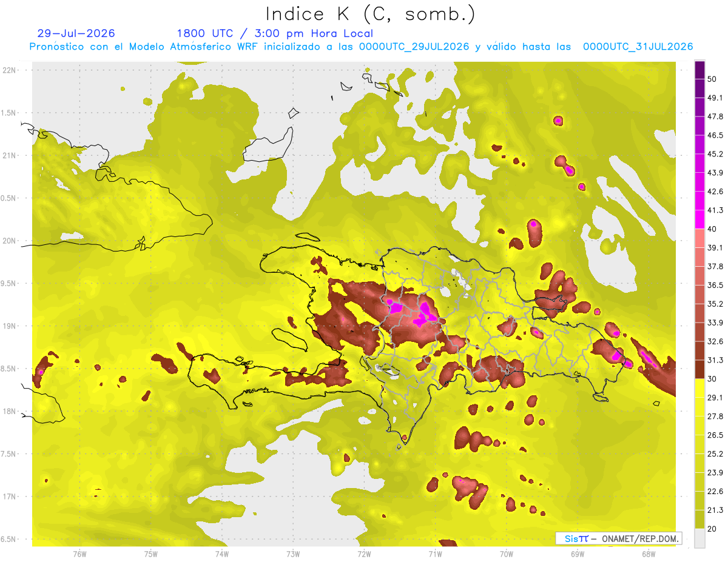Click the '17N' latitude label
Viewport: 728px width, 562px height.
(x=10, y=497)
